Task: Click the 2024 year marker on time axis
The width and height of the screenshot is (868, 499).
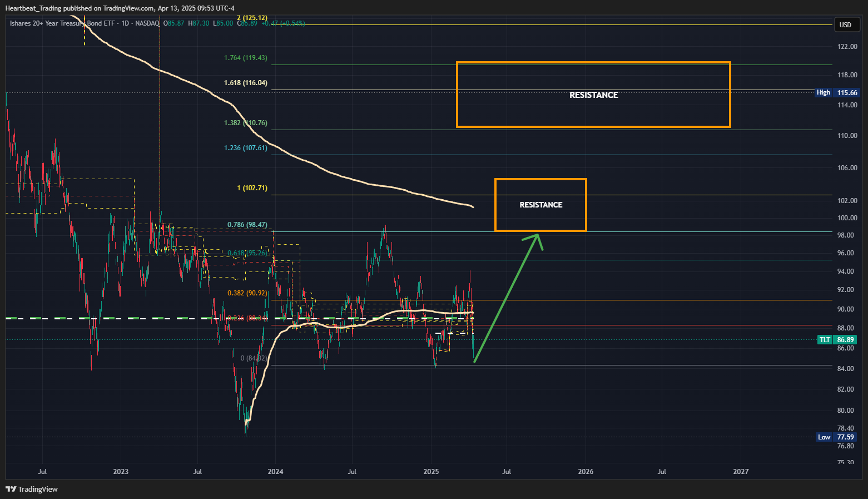Action: (x=275, y=472)
